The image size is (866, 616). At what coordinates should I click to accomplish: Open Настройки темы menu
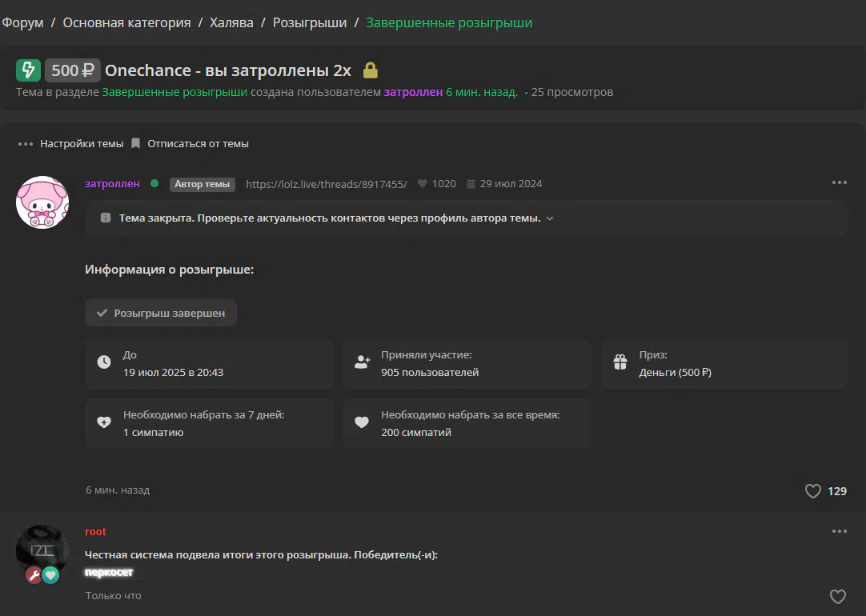pos(82,143)
